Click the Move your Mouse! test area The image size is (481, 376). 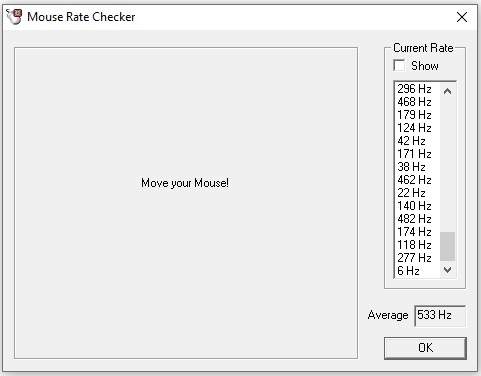click(186, 203)
